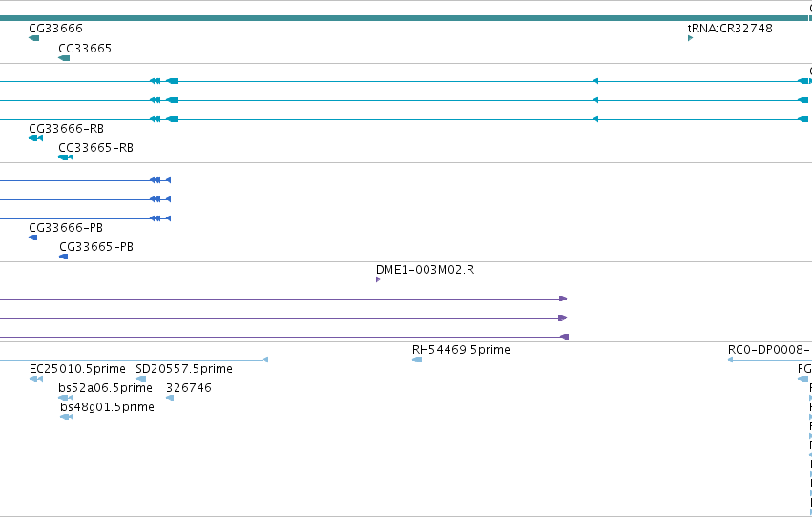Select the CG33666-RB transcript label
Viewport: 812px width, 517px height.
tap(66, 129)
